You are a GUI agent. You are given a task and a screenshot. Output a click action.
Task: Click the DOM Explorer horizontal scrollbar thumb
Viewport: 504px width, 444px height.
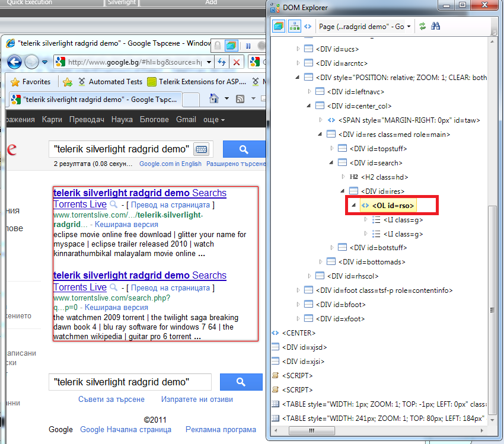click(x=311, y=430)
